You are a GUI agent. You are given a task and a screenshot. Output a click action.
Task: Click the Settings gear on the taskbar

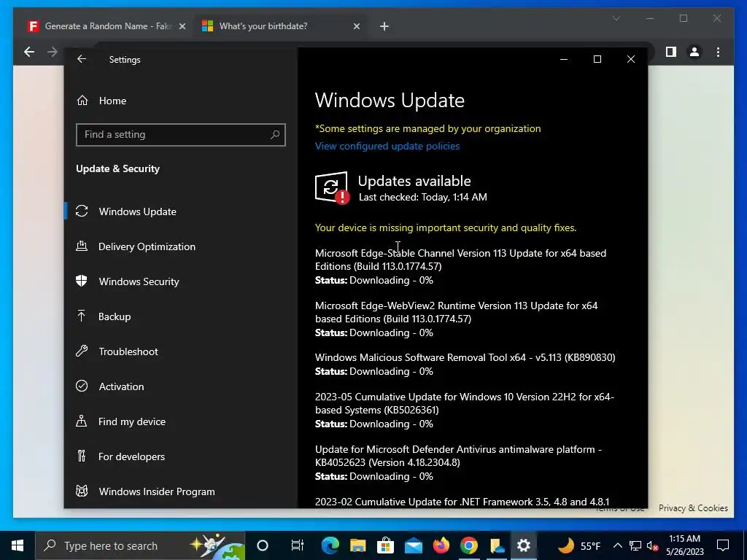(x=524, y=545)
